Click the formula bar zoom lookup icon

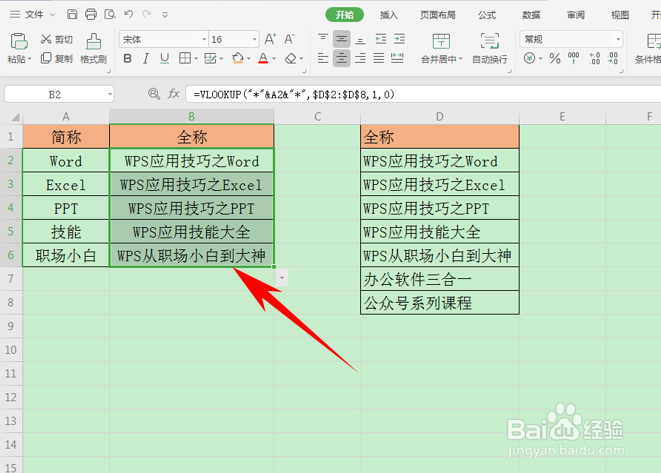click(x=154, y=94)
